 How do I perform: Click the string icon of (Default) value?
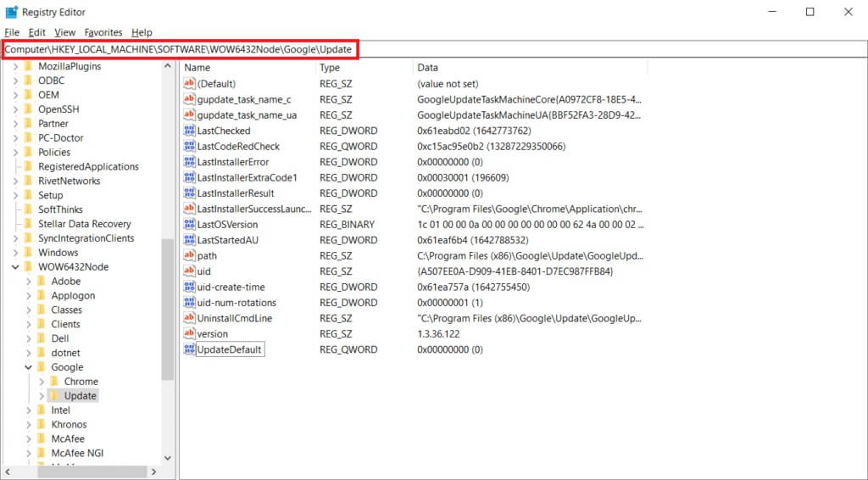(x=189, y=84)
